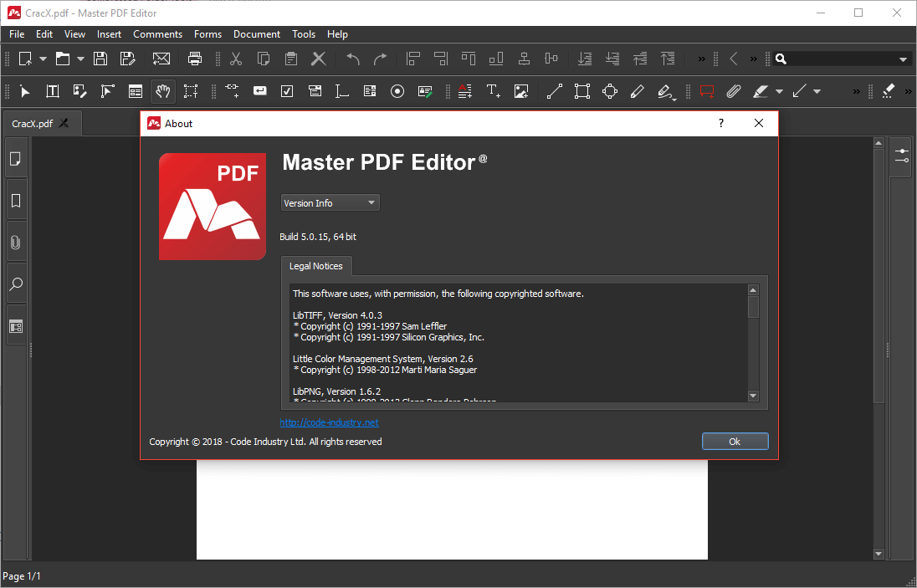Undo the last action with the undo arrow
The width and height of the screenshot is (917, 588).
tap(353, 59)
